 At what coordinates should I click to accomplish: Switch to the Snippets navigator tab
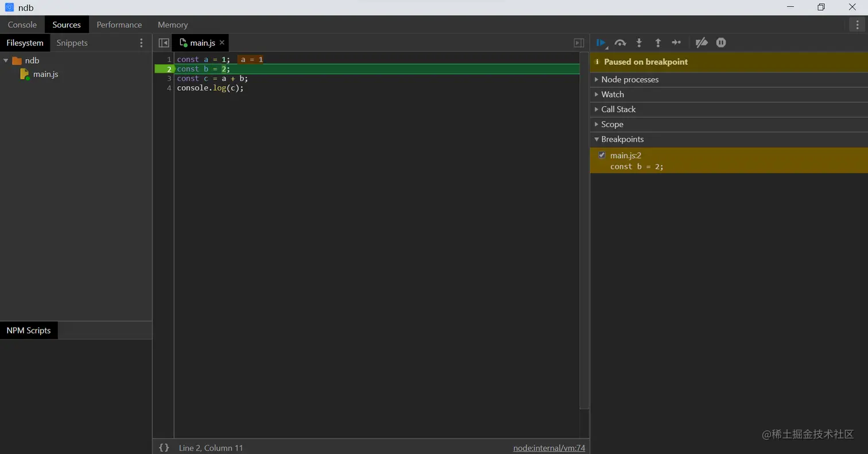click(72, 43)
